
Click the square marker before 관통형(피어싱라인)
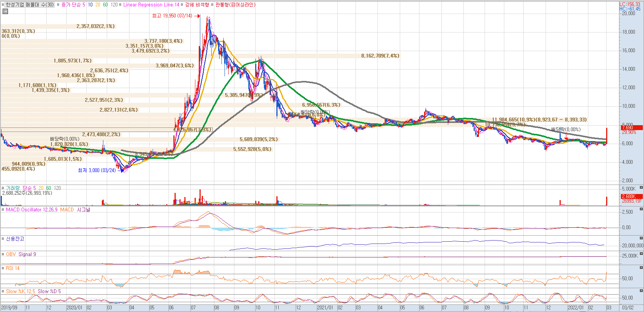pyautogui.click(x=212, y=5)
